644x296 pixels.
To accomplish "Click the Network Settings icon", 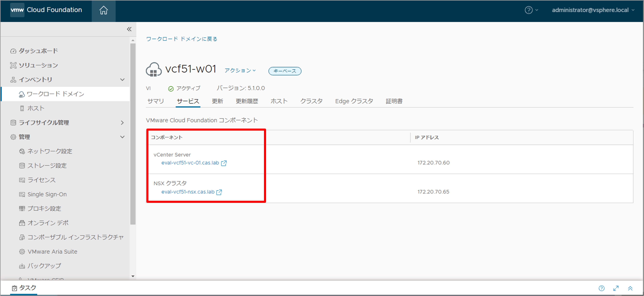I will (x=22, y=151).
